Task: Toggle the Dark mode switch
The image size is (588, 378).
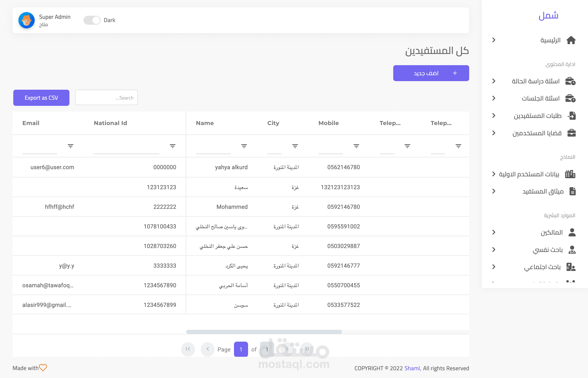Action: coord(92,20)
